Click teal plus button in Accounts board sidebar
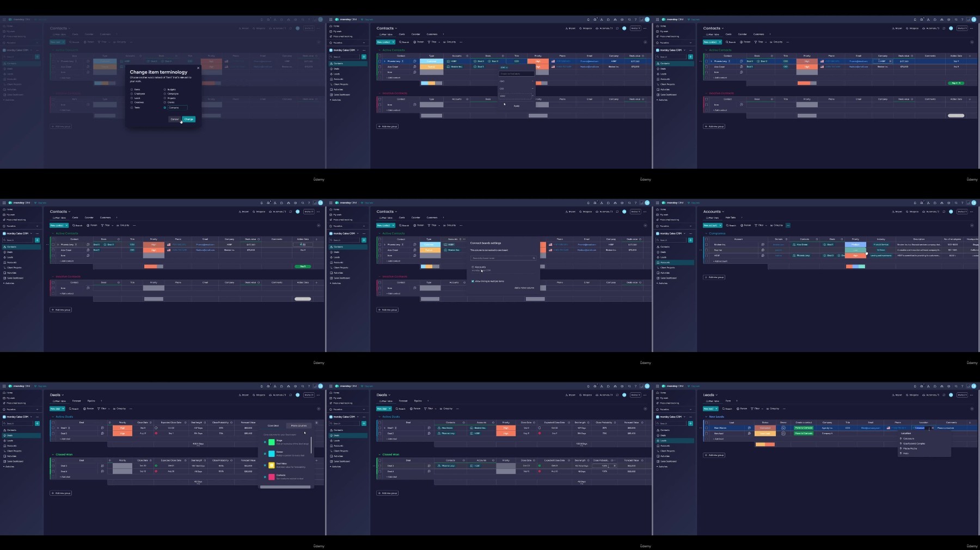 tap(690, 240)
